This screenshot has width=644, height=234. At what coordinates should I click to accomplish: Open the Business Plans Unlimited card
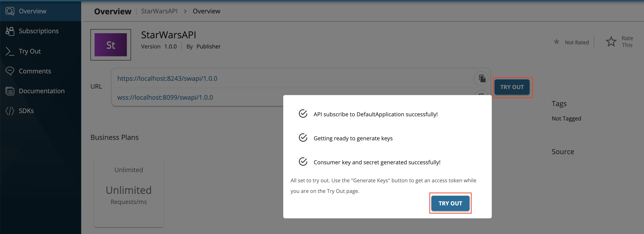click(x=128, y=192)
